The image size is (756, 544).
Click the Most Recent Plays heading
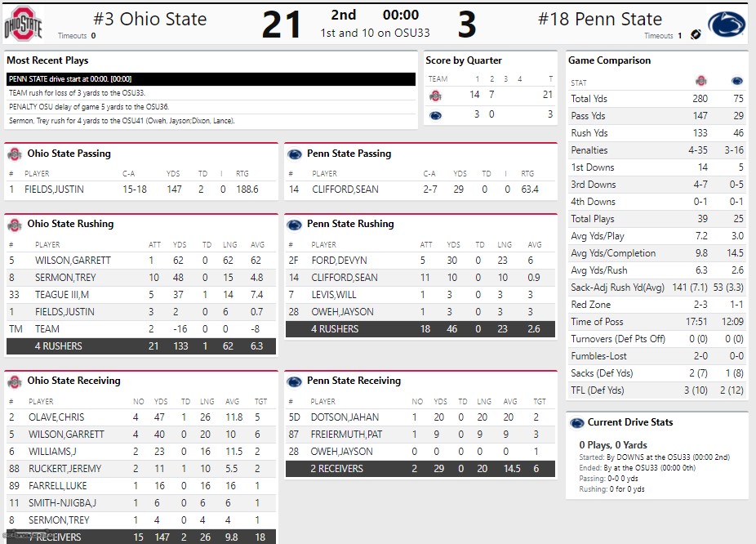coord(47,60)
